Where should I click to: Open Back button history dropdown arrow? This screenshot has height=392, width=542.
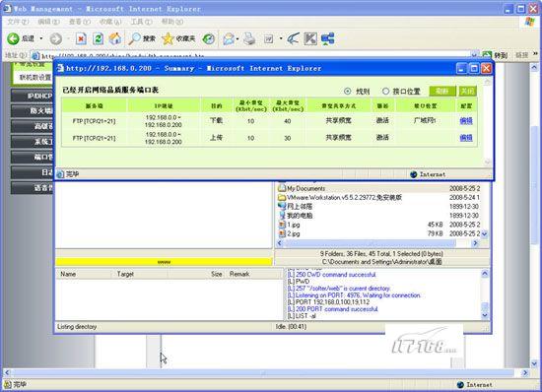click(x=41, y=38)
